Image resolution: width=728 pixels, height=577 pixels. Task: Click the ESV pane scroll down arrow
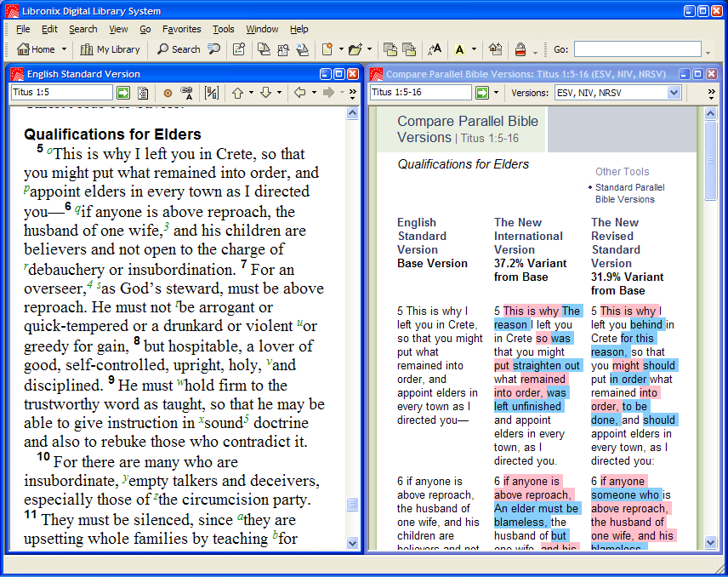pos(352,543)
